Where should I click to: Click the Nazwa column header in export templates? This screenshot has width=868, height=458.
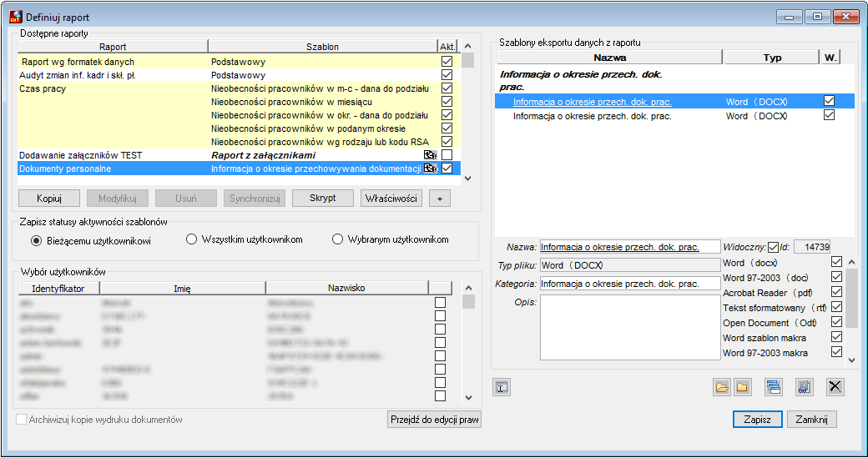609,57
